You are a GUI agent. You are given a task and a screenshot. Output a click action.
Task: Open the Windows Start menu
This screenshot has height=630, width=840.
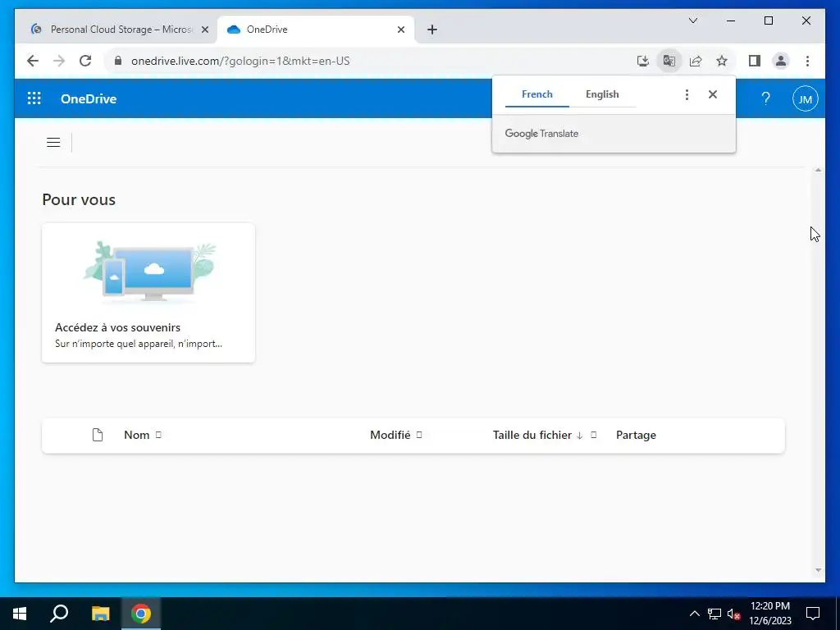pos(20,614)
